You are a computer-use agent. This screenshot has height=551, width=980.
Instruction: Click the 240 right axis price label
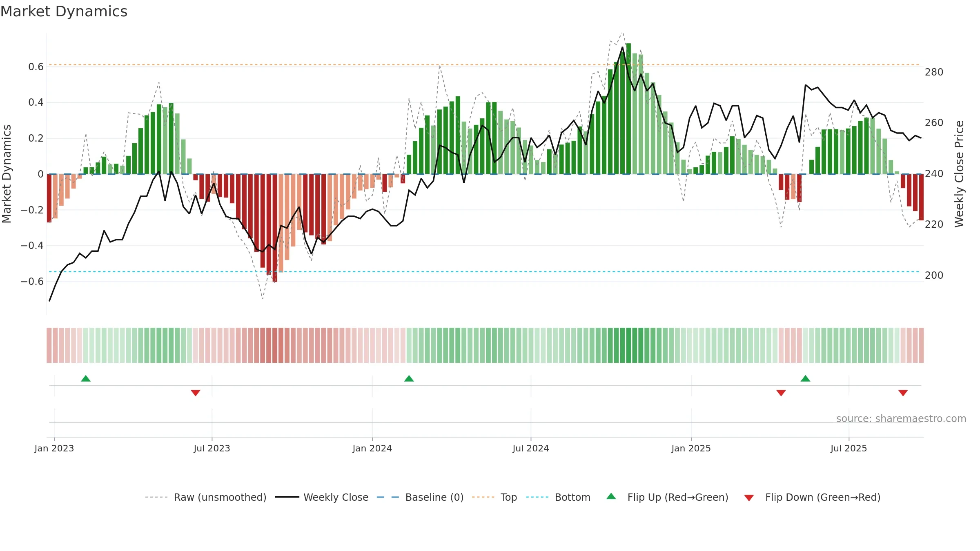coord(934,173)
